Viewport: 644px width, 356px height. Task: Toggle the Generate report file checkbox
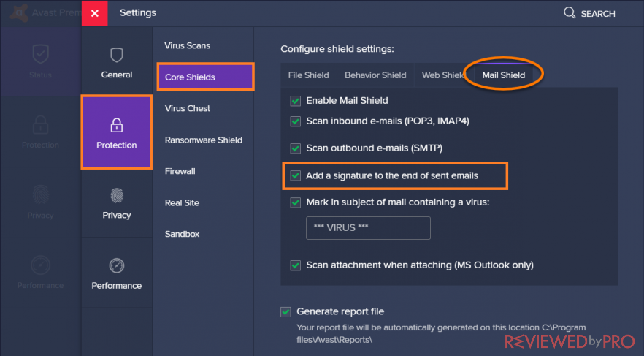pos(286,312)
